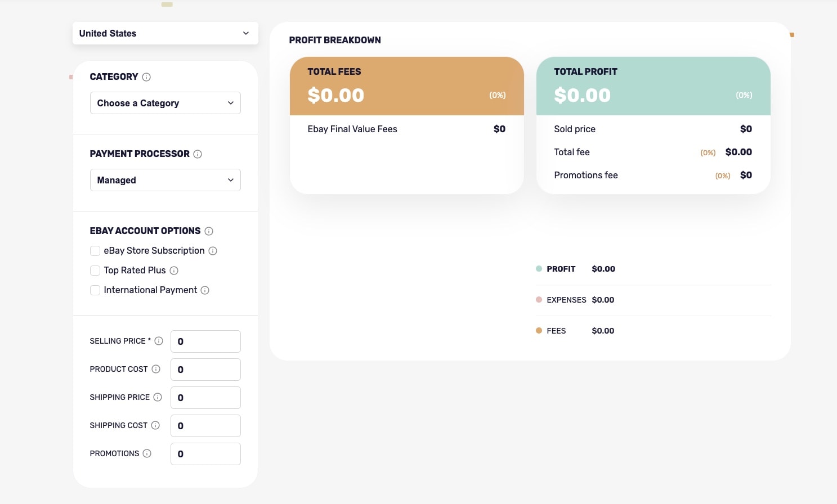The height and width of the screenshot is (504, 837).
Task: Open the Top Rated Plus info icon
Action: pyautogui.click(x=174, y=271)
